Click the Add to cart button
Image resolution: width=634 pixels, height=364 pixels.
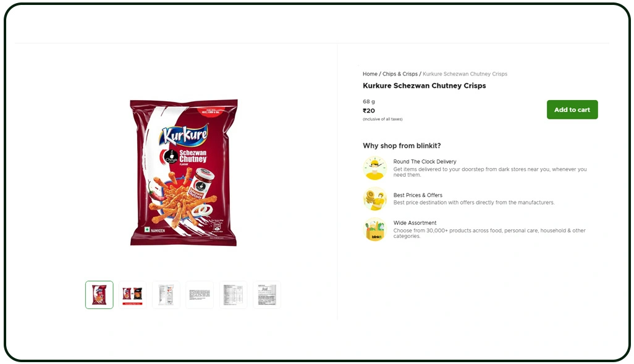(572, 109)
